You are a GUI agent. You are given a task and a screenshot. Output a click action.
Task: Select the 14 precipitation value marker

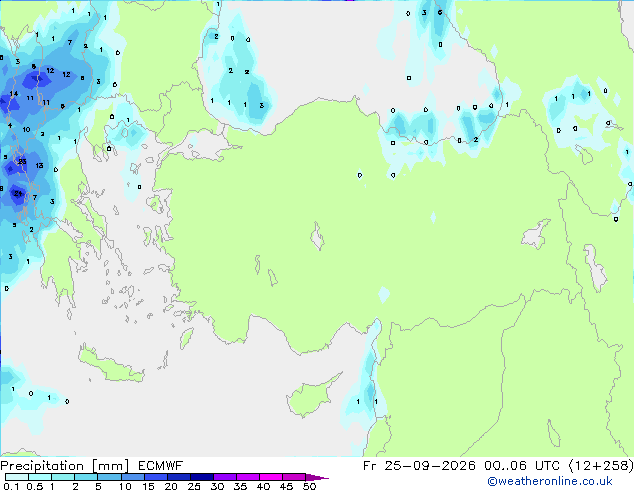14,94
